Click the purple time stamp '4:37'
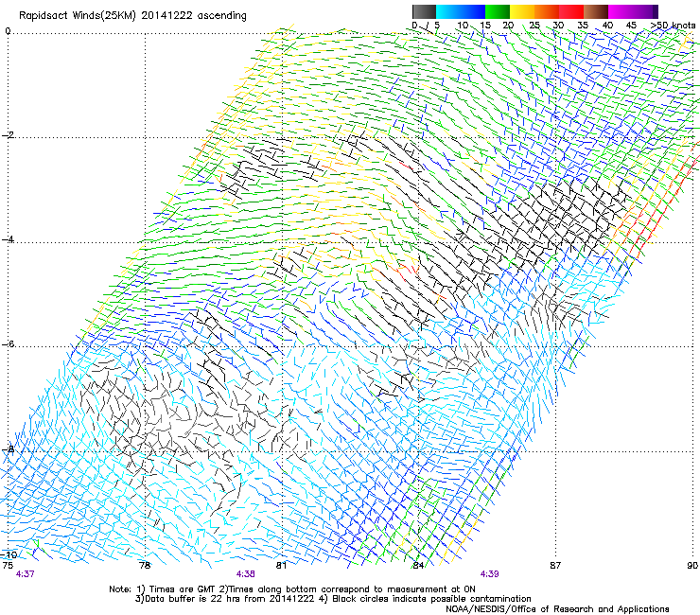This screenshot has width=700, height=615. 25,574
